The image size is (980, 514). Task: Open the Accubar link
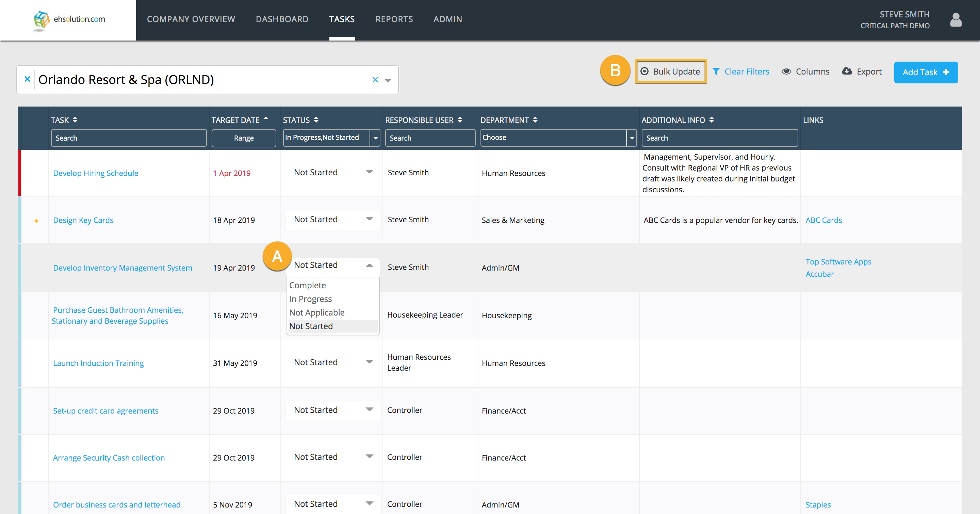point(819,274)
